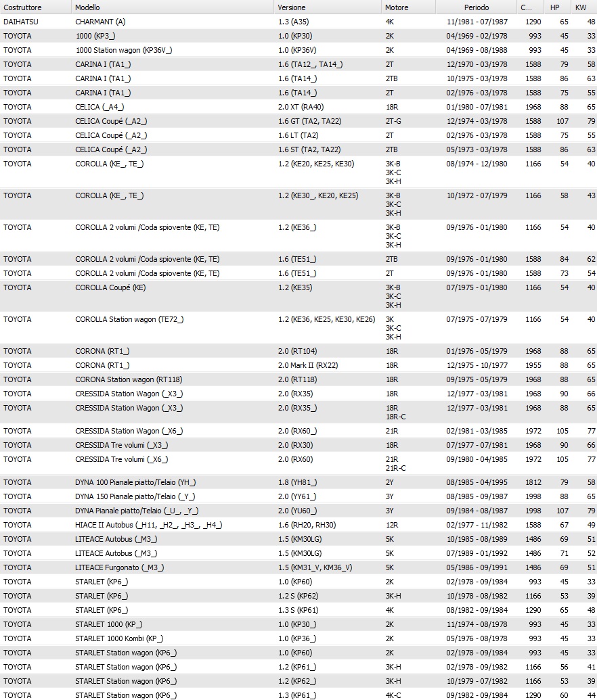Click version 1.3 S (KP61)
Screen dimensions: 597x700
[x=298, y=610]
